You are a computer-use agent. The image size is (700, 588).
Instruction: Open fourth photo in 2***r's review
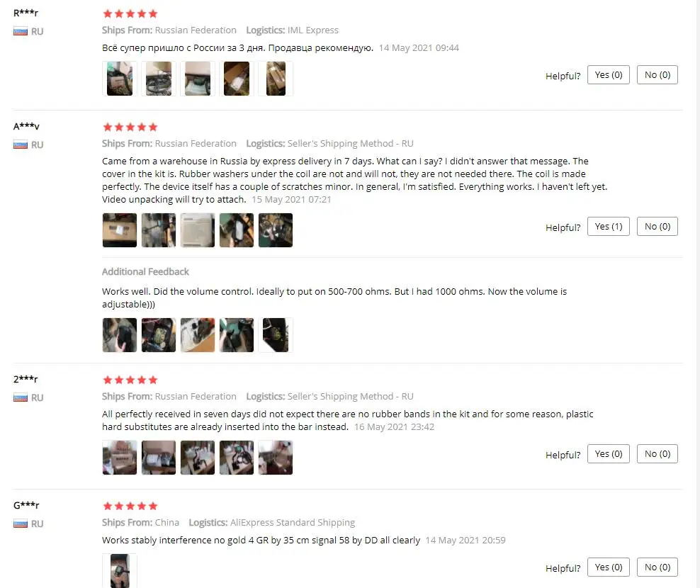[237, 458]
